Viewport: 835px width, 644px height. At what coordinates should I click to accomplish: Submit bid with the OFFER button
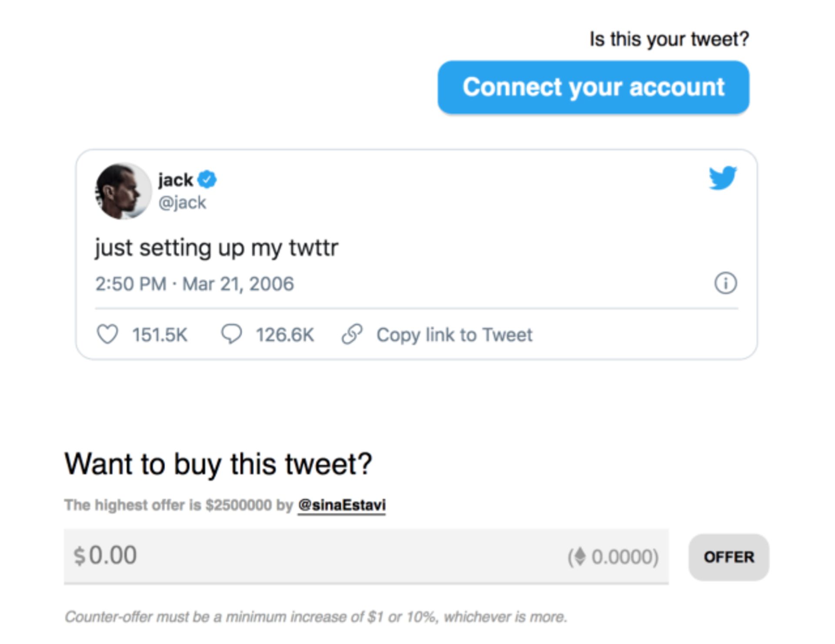point(728,557)
